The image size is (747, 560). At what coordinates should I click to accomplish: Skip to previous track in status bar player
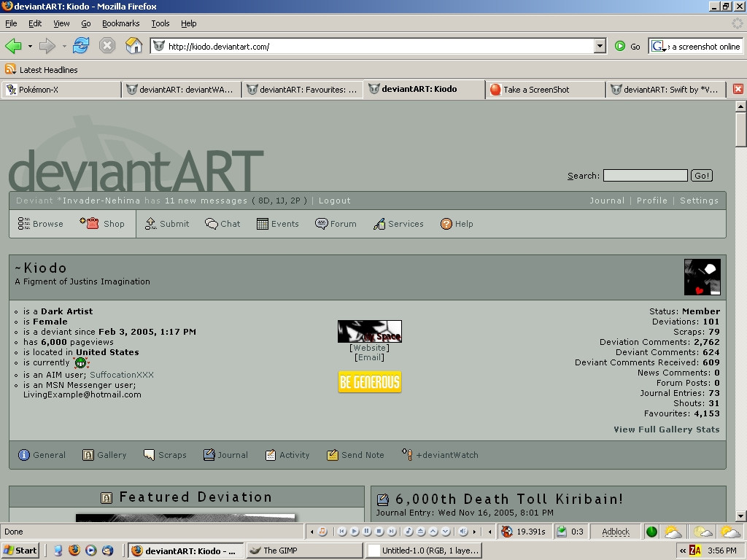click(342, 532)
